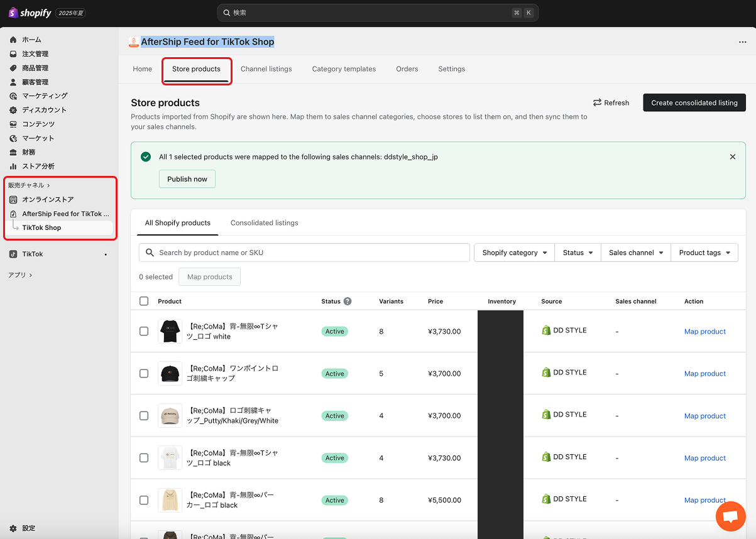Click the Publish now button

click(187, 179)
